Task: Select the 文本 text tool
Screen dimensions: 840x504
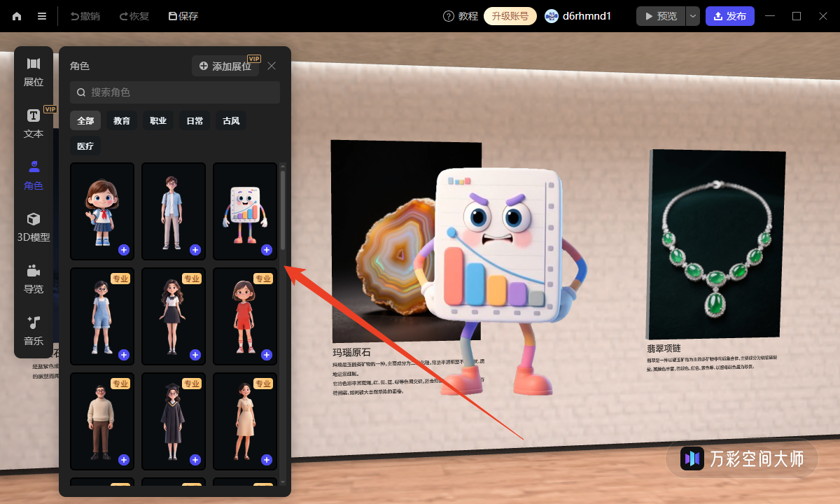Action: 34,124
